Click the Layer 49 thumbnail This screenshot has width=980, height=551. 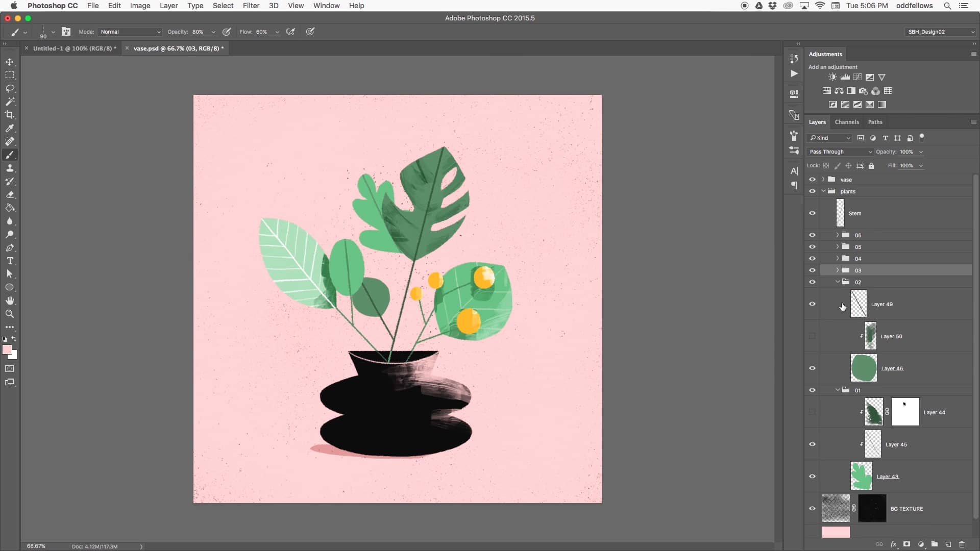click(x=859, y=304)
